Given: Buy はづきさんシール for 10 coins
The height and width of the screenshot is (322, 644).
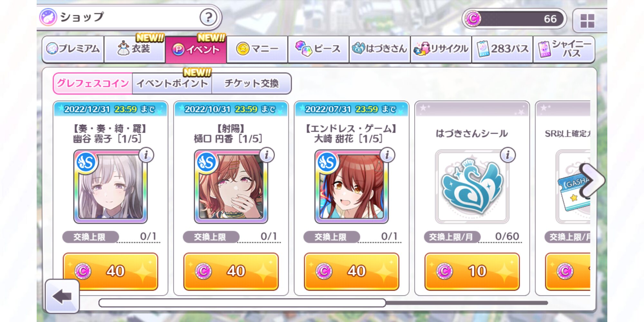Looking at the screenshot, I should click(472, 271).
